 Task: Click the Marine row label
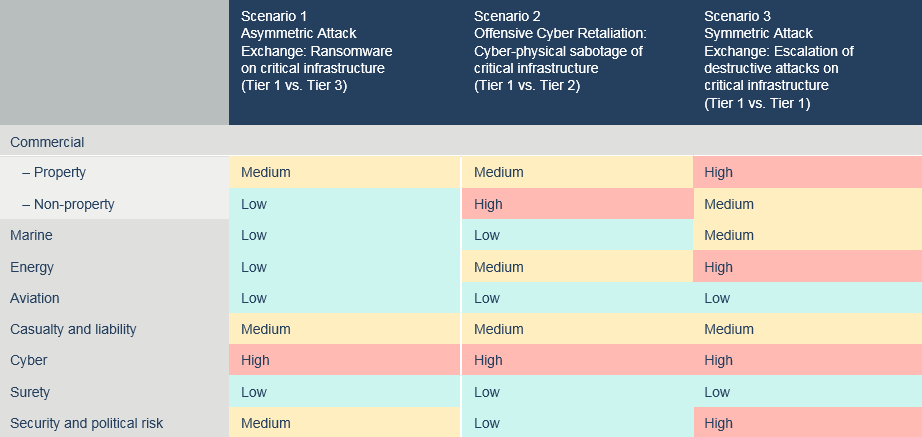(31, 235)
